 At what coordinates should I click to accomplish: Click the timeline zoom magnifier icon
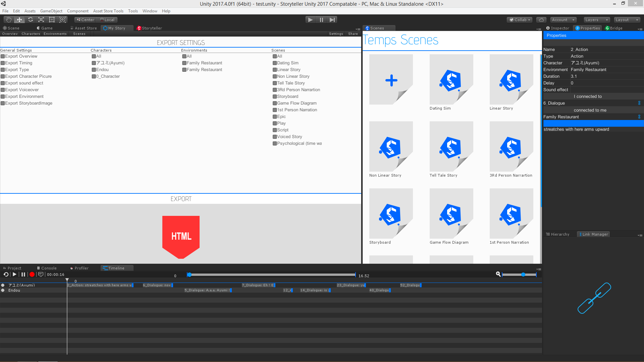pos(498,274)
